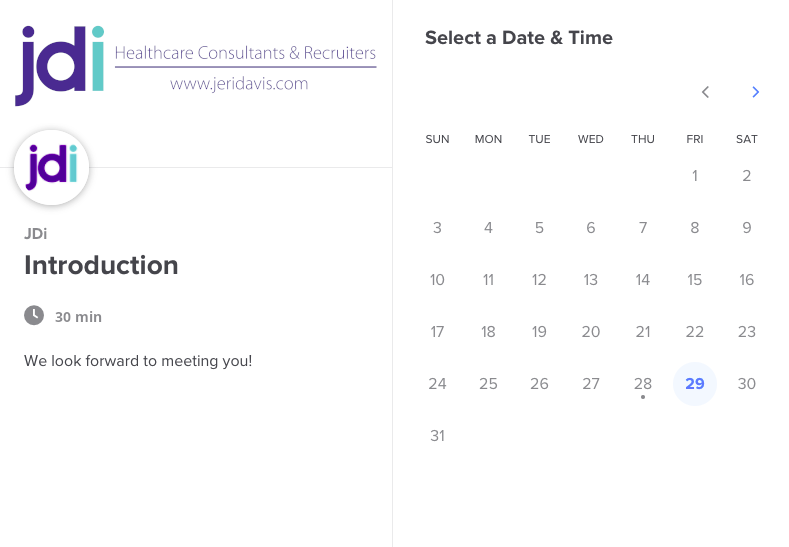This screenshot has height=547, width=789.
Task: Click the Introduction event title
Action: pos(101,265)
